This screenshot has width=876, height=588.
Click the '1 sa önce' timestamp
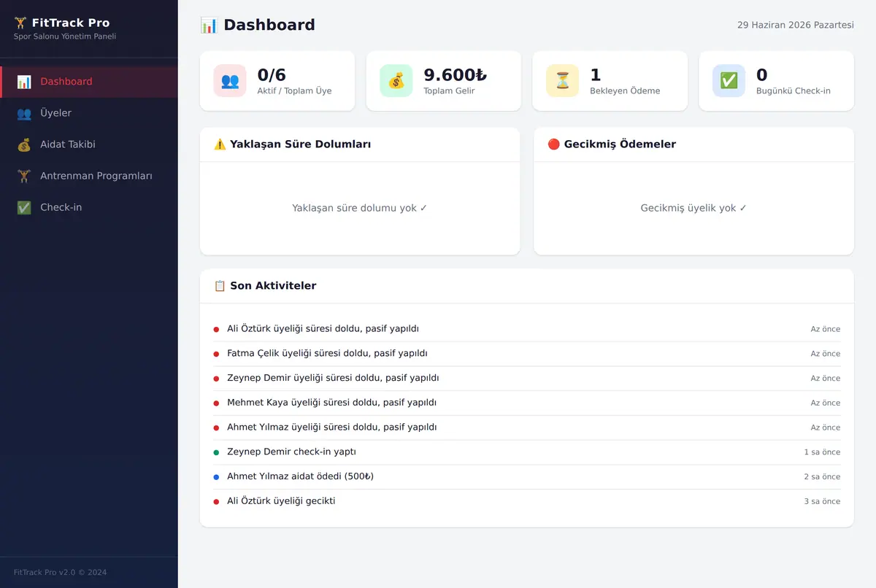(822, 452)
